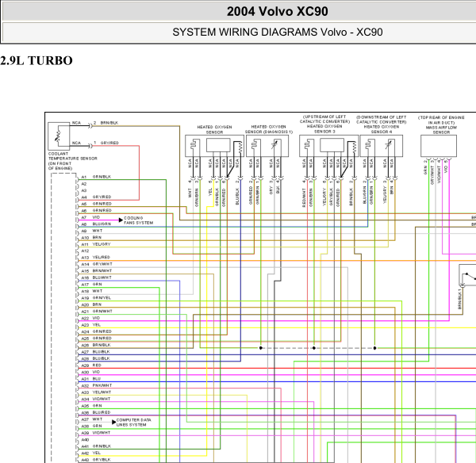Click the relay switch symbol at right edge
This screenshot has height=463, width=476.
[468, 275]
